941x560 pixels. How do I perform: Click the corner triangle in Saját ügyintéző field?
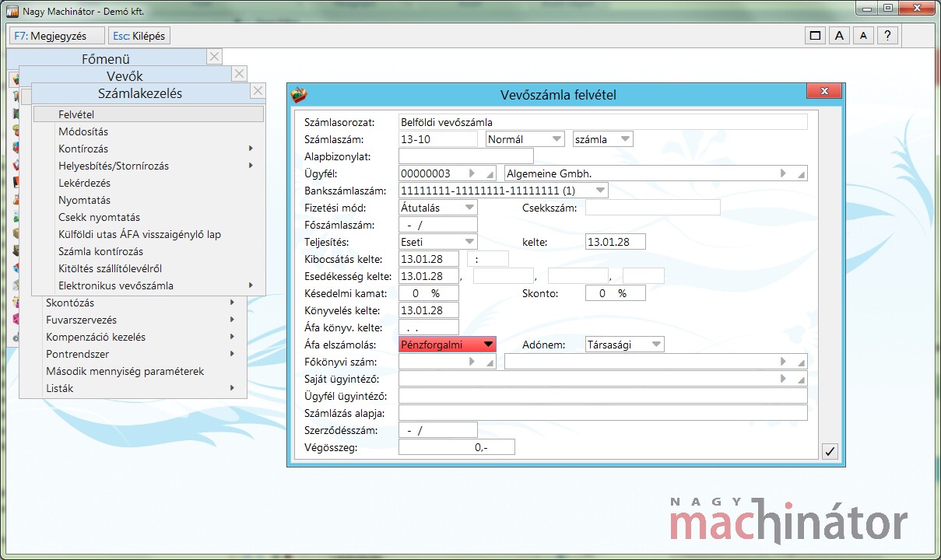pyautogui.click(x=801, y=380)
